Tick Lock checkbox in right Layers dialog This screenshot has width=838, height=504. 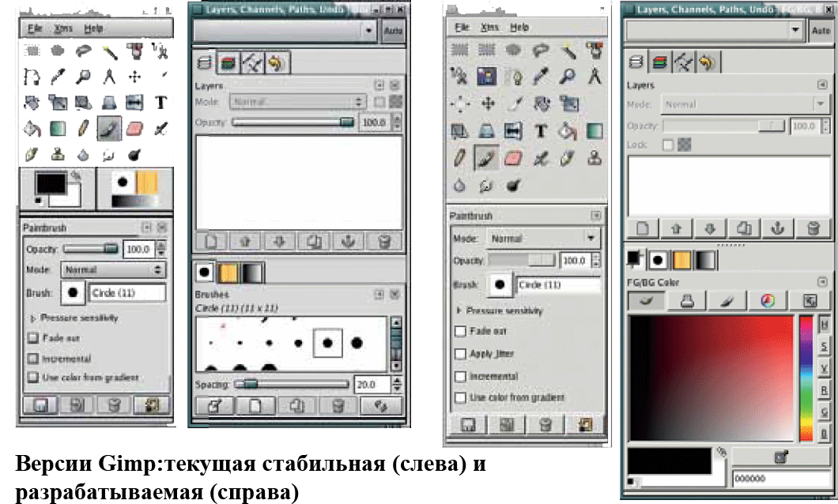667,145
